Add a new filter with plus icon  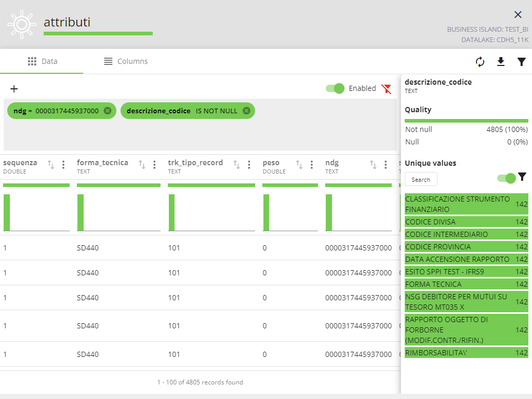point(14,89)
